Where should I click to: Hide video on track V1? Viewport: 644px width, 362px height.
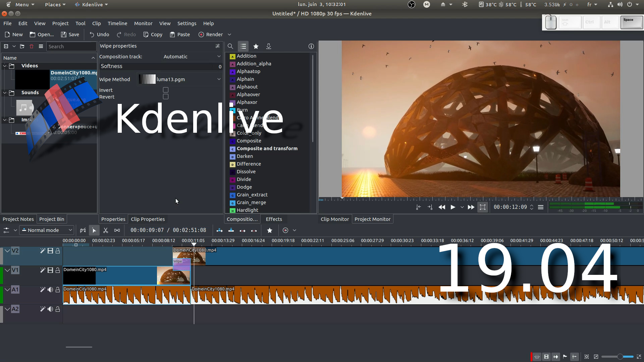[x=50, y=270]
